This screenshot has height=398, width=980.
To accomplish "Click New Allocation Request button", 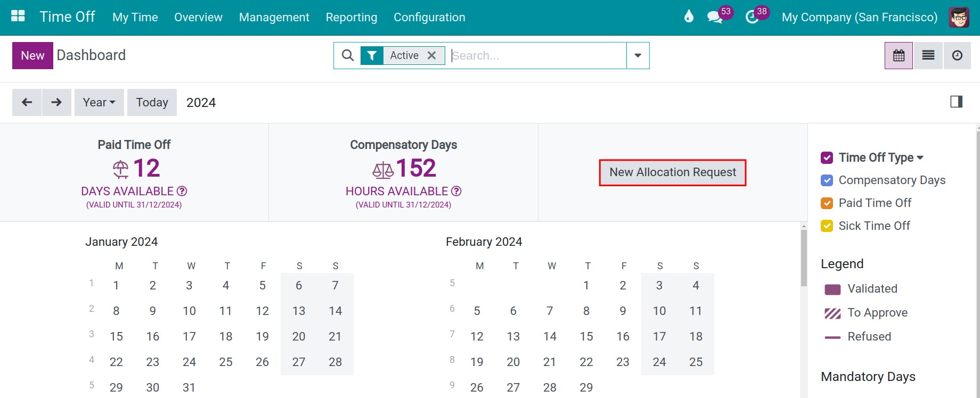I will [x=673, y=172].
